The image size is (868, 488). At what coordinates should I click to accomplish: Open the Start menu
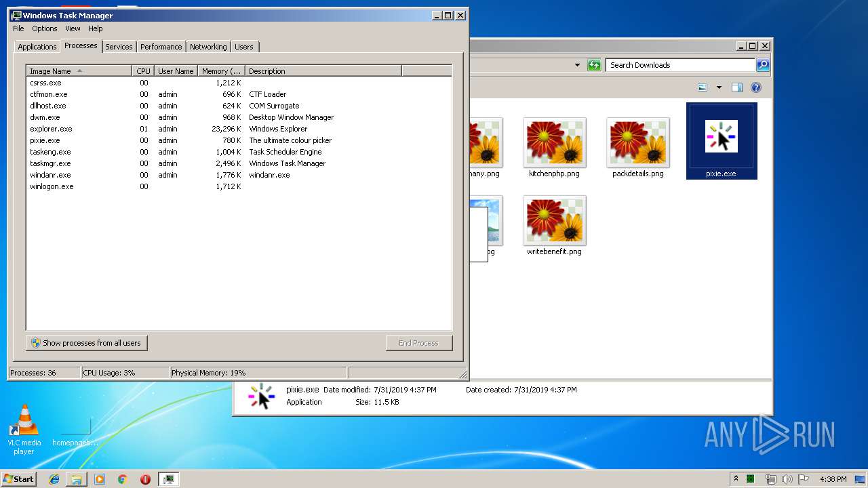[x=18, y=479]
